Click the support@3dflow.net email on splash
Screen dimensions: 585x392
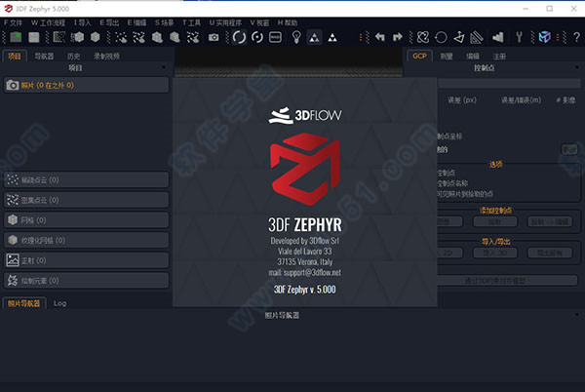[x=312, y=273]
